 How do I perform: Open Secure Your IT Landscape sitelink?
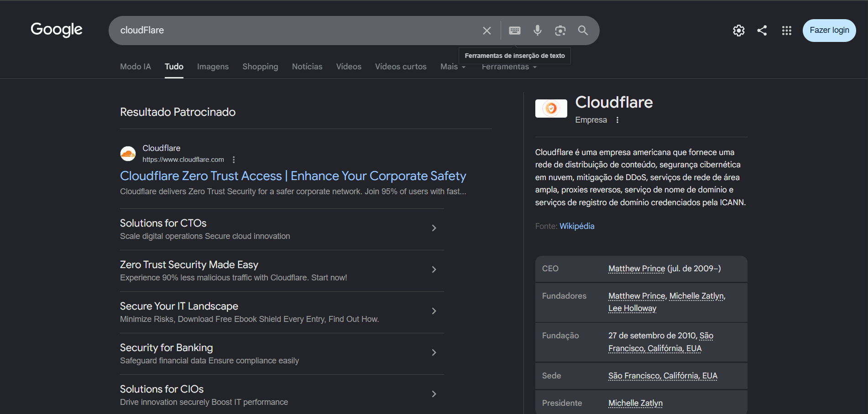click(x=179, y=306)
